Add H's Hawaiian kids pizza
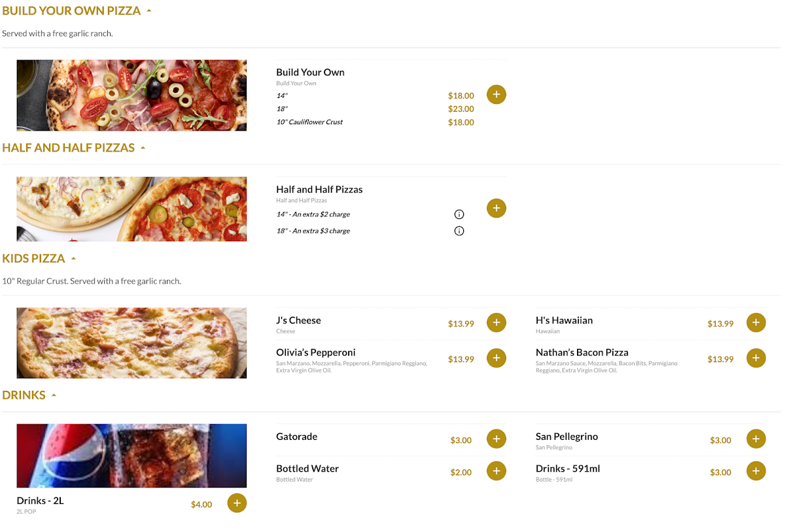Image resolution: width=785 pixels, height=532 pixels. pos(756,323)
